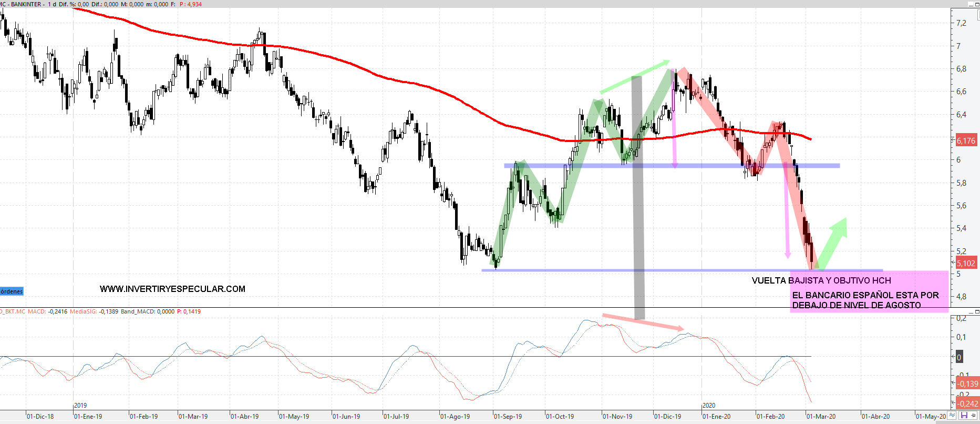Click the 01-Mar-20 date on time axis
The width and height of the screenshot is (980, 424).
point(821,416)
